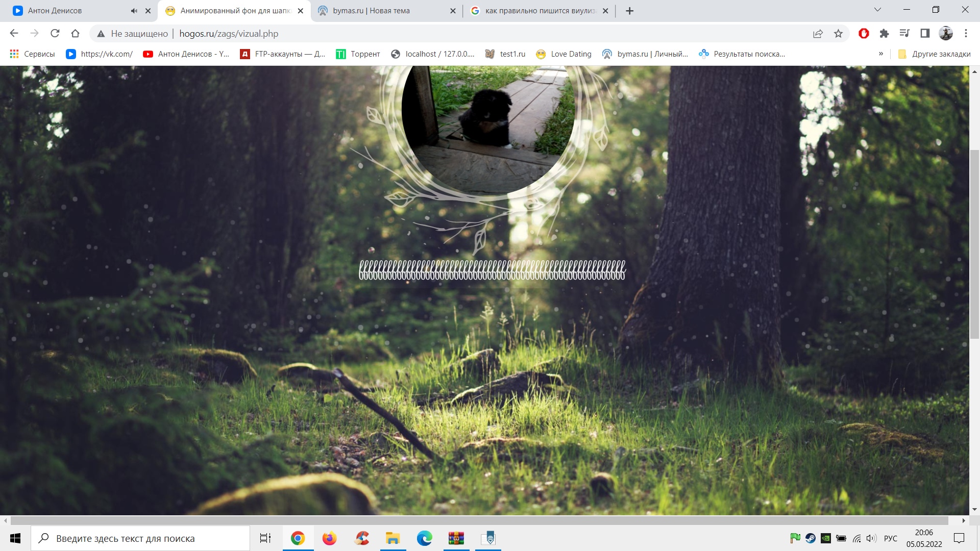
Task: Go to the browser home page
Action: [75, 34]
